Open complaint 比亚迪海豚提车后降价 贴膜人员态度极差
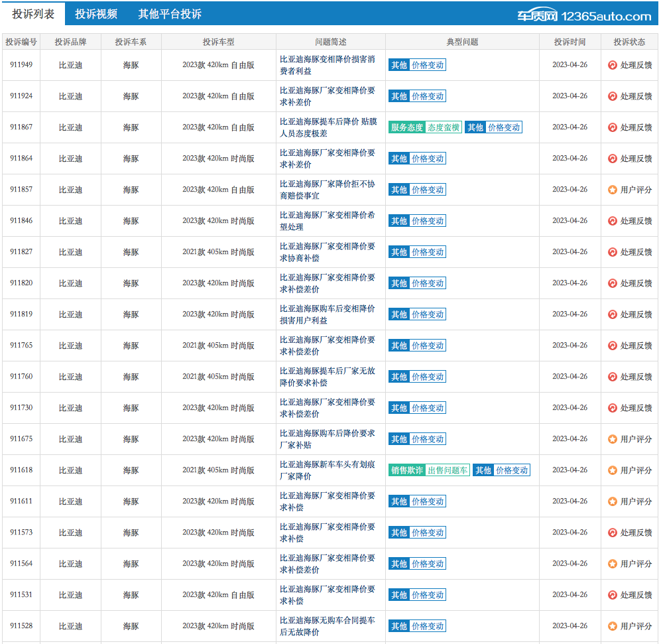Screen dimensions: 661x644 click(x=328, y=127)
